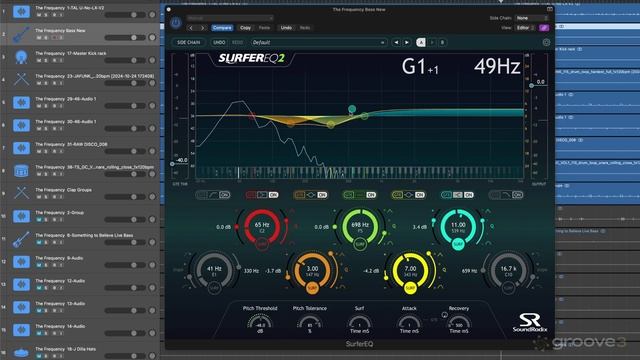The width and height of the screenshot is (640, 360).
Task: Turn off the orange band ON switch
Action: (322, 195)
